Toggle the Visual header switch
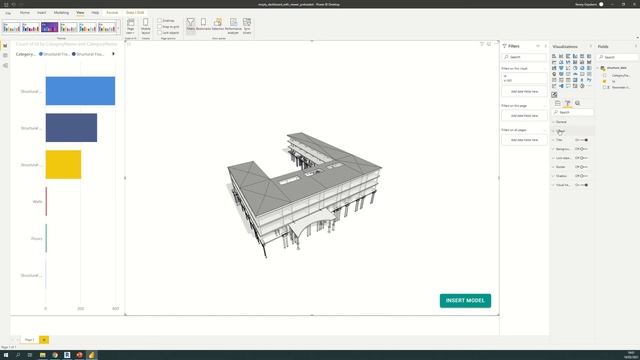 tap(584, 185)
